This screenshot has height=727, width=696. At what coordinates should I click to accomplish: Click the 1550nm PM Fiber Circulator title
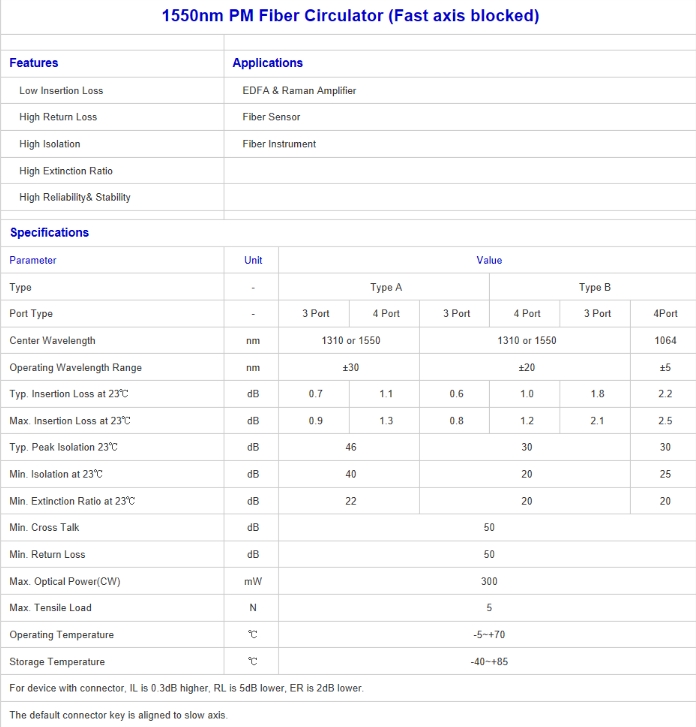click(350, 16)
